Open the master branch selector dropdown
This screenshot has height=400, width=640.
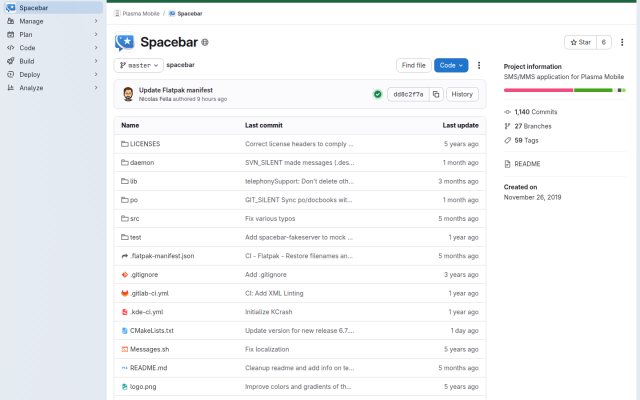[139, 65]
